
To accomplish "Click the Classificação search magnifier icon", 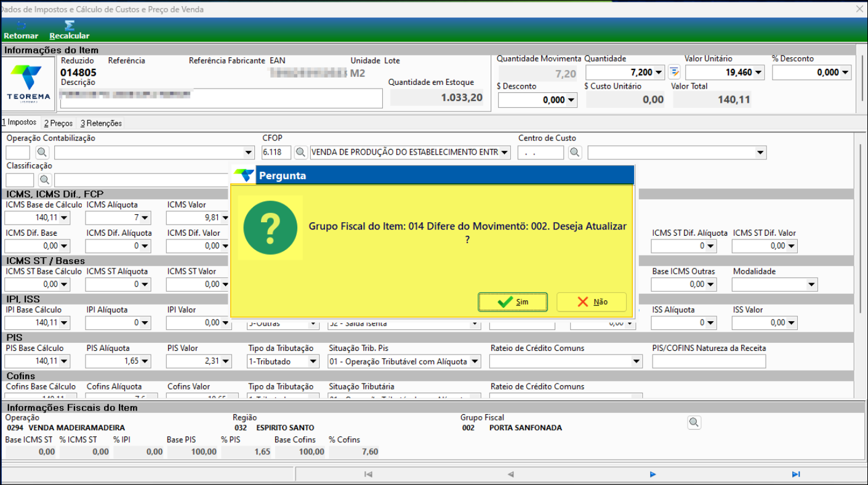I will 44,180.
